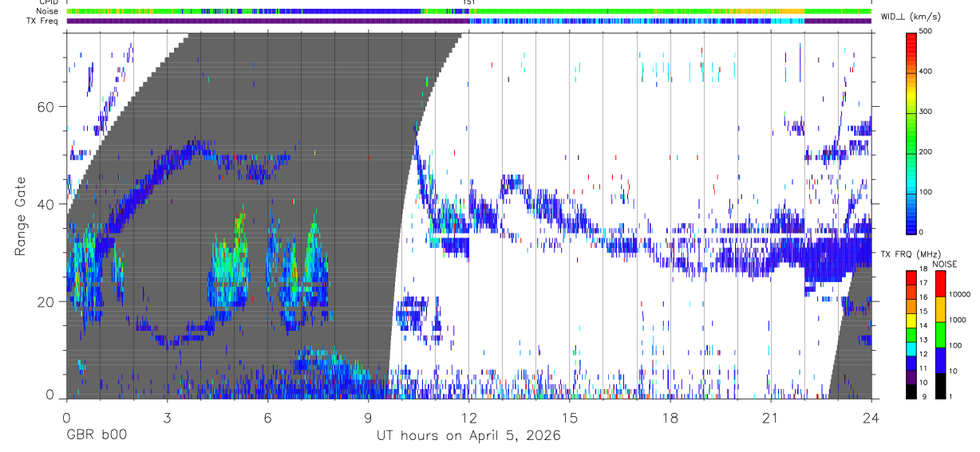Select the 400 tick on the width scale

[x=927, y=72]
